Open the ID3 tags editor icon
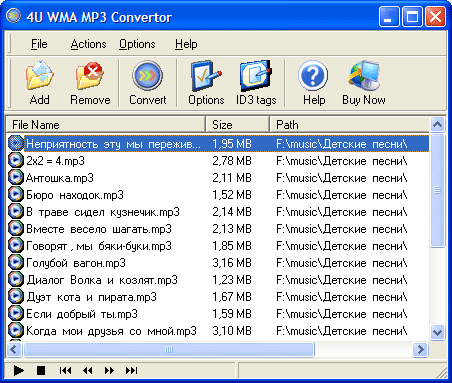Image resolution: width=452 pixels, height=383 pixels. 256,76
